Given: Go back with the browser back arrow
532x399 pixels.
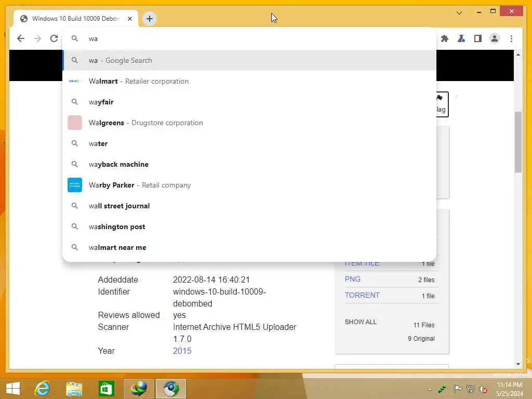Looking at the screenshot, I should [x=21, y=38].
